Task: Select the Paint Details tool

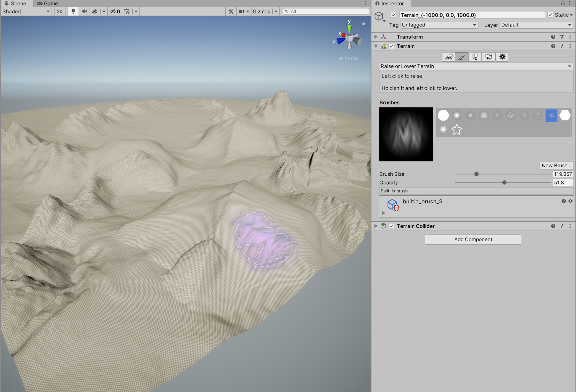Action: [x=489, y=57]
